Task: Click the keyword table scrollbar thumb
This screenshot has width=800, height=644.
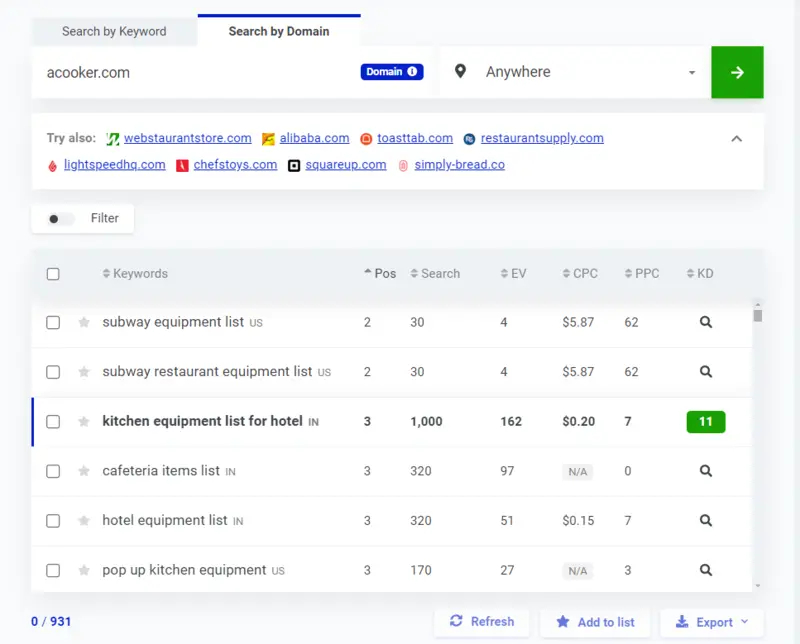Action: tap(758, 316)
